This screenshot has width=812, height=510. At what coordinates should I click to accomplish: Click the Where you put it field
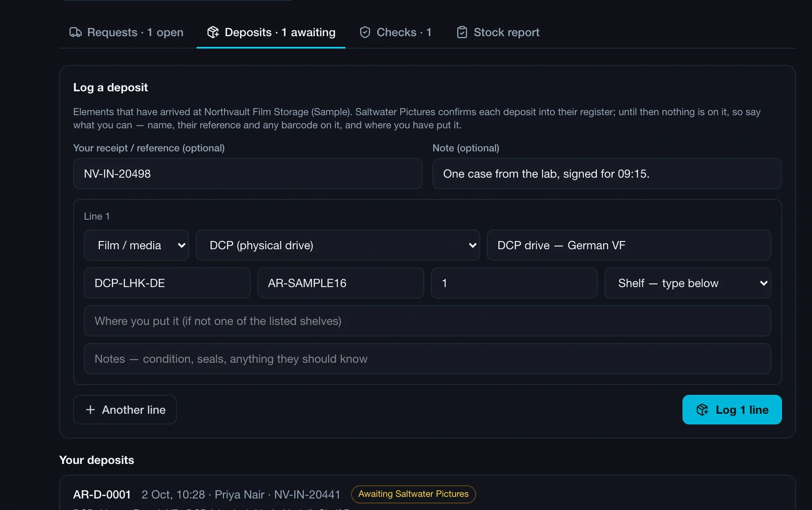pyautogui.click(x=428, y=321)
